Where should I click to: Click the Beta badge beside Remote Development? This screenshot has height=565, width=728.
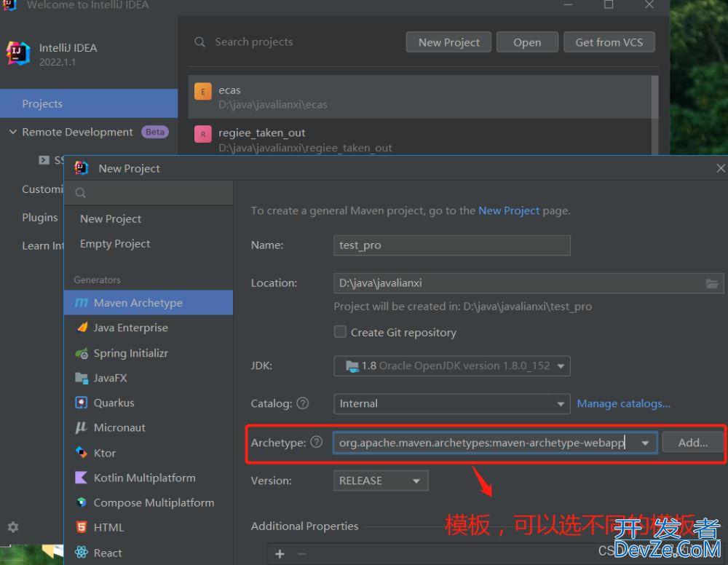click(x=154, y=132)
